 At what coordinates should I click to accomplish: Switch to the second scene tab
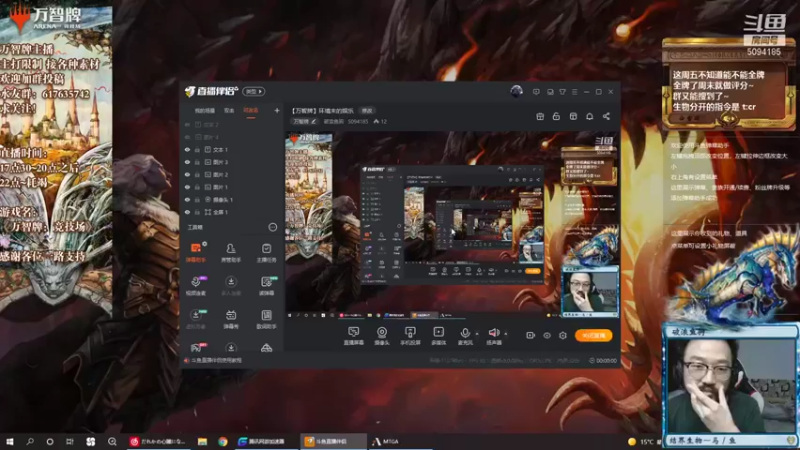pyautogui.click(x=229, y=111)
